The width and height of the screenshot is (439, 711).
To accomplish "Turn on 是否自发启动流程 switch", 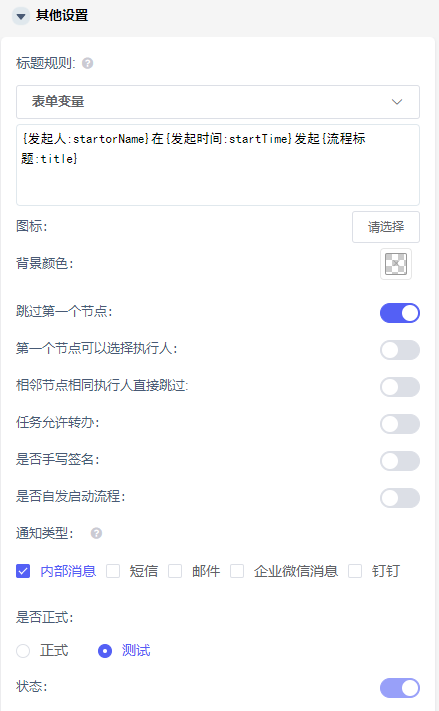I will coord(400,498).
